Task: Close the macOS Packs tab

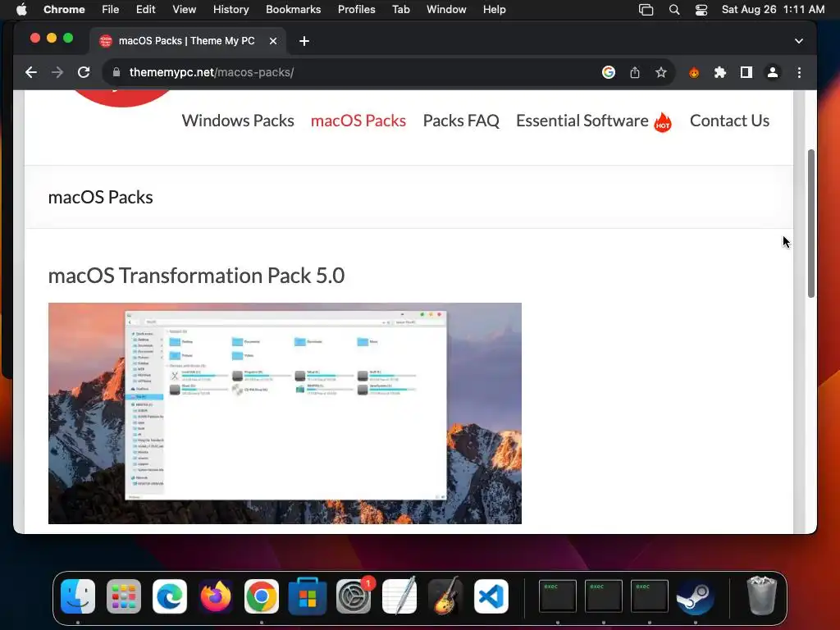Action: coord(272,41)
